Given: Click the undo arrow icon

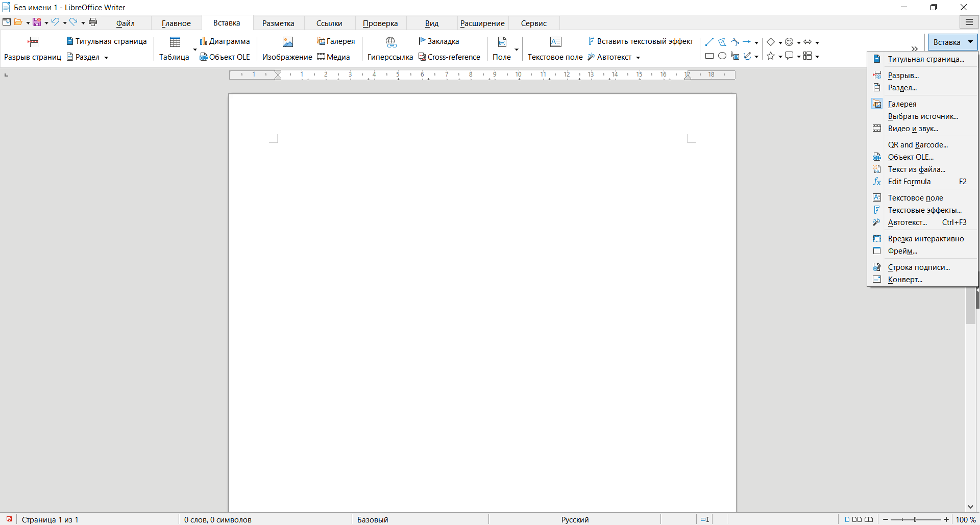Looking at the screenshot, I should click(55, 22).
